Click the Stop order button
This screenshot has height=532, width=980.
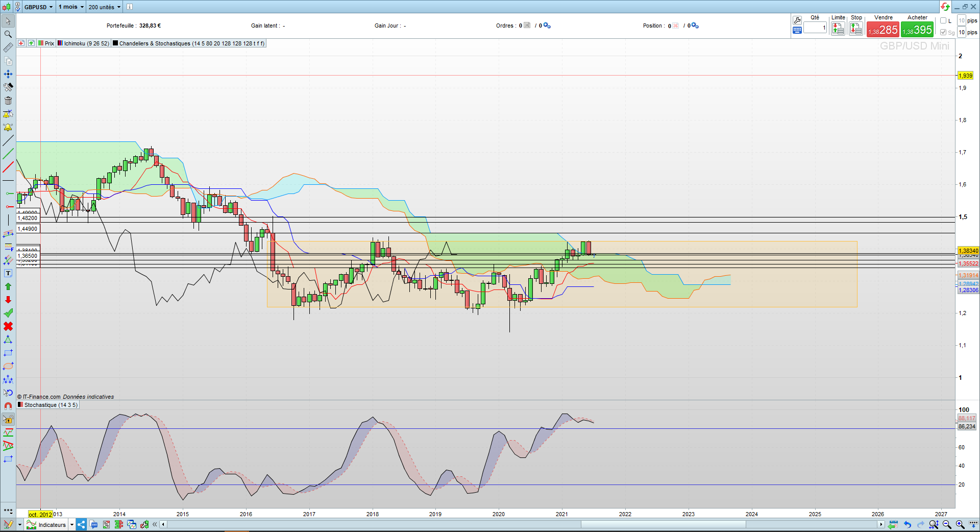point(856,29)
